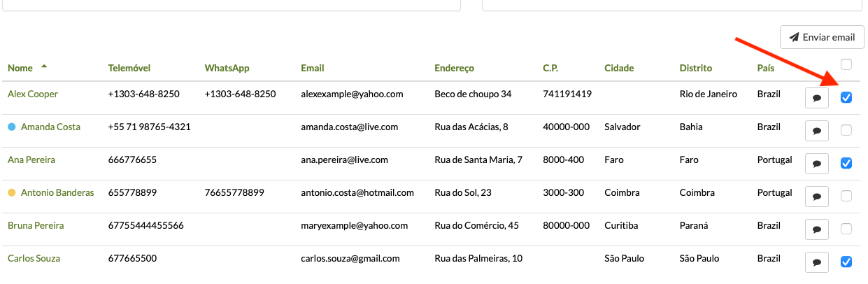Click chat icon in Carlos Souza row
Image resolution: width=868 pixels, height=284 pixels.
tap(817, 262)
